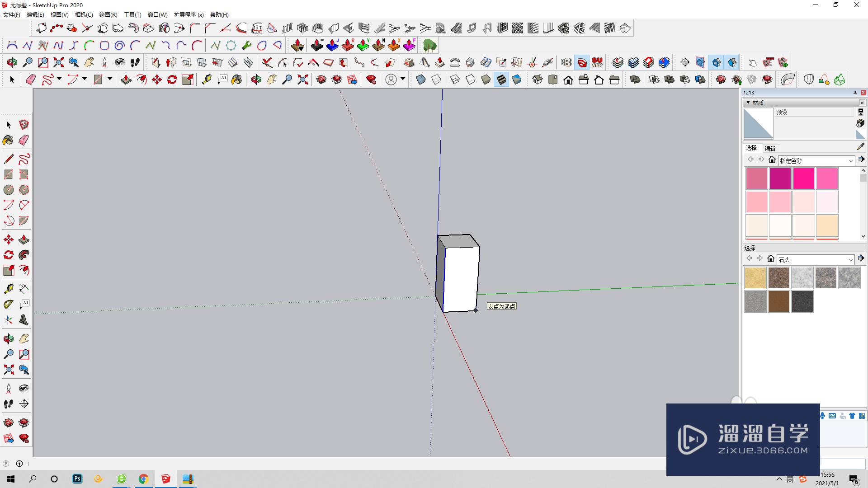Open details menu arrow beside 石头 dropdown
868x488 pixels.
tap(861, 258)
